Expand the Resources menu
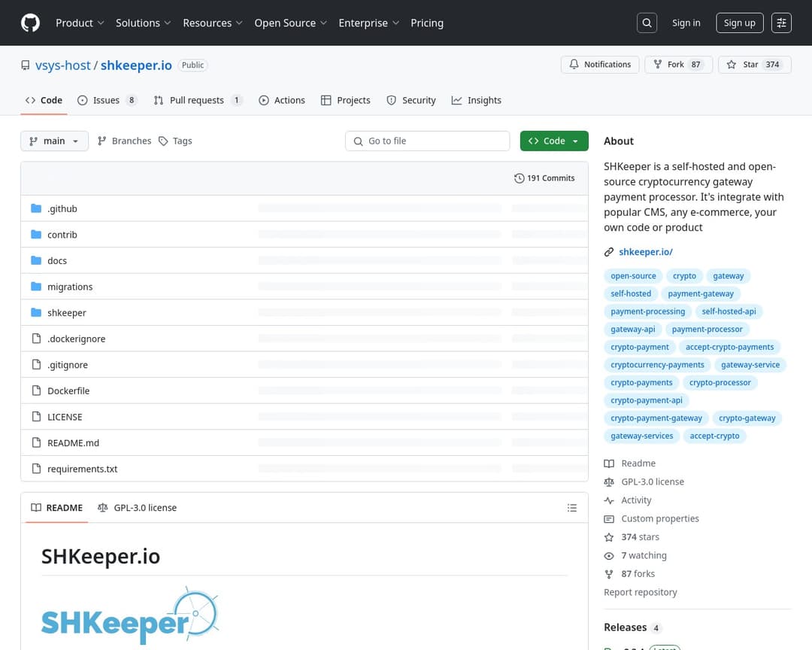 [x=212, y=23]
